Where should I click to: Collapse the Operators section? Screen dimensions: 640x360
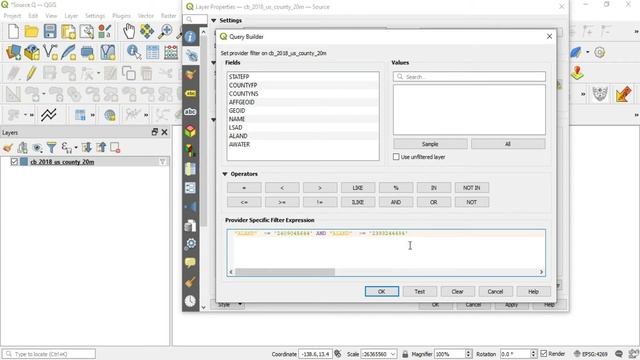(x=225, y=174)
